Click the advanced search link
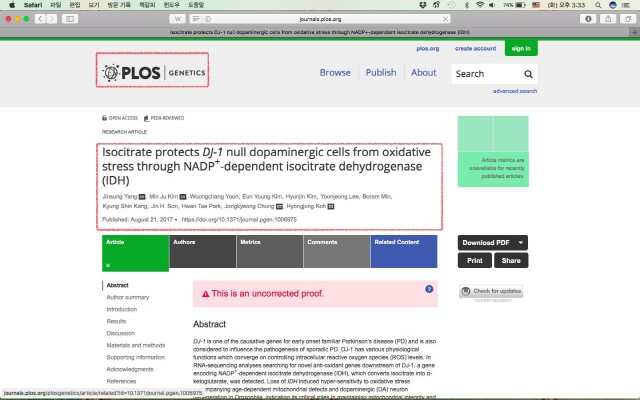Image resolution: width=640 pixels, height=400 pixels. coord(514,91)
